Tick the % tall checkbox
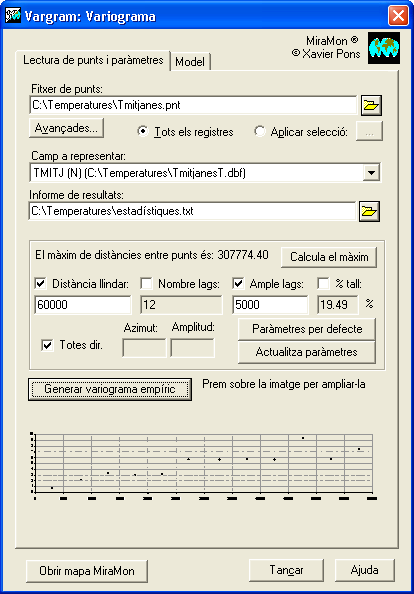Image resolution: width=414 pixels, height=594 pixels. click(323, 283)
